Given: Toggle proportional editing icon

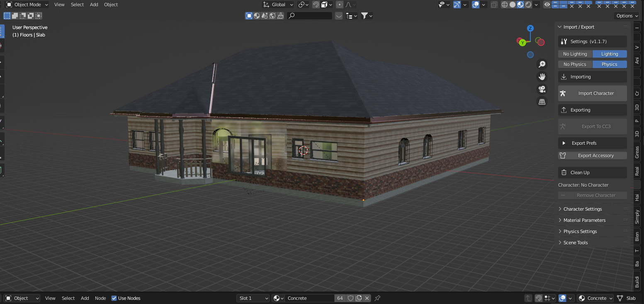Looking at the screenshot, I should [x=340, y=5].
